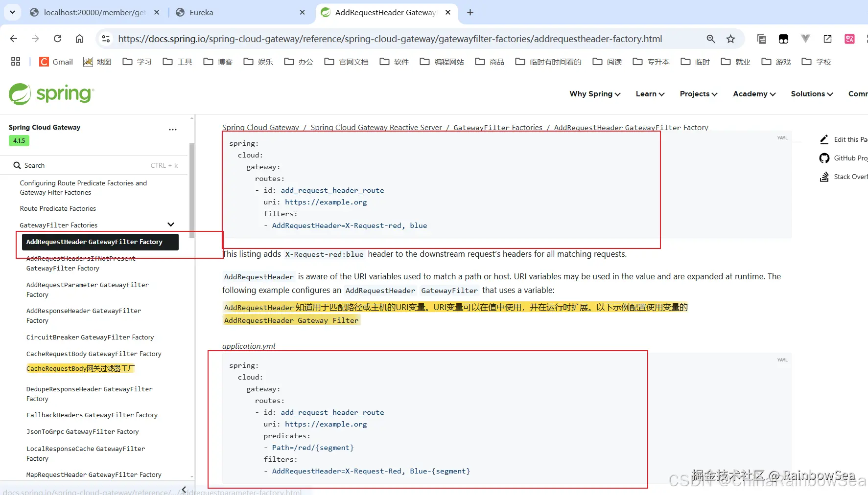
Task: Select AddRequestHeader GatewayFilter Factory nav item
Action: pyautogui.click(x=100, y=242)
